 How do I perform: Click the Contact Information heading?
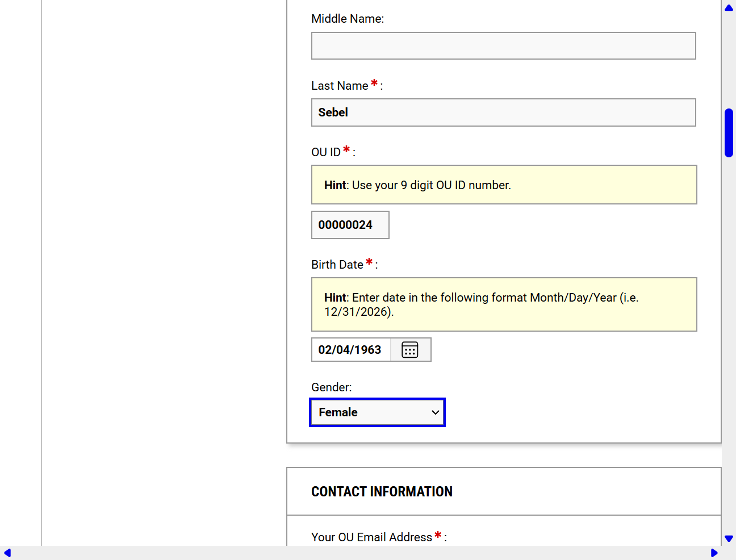[382, 492]
